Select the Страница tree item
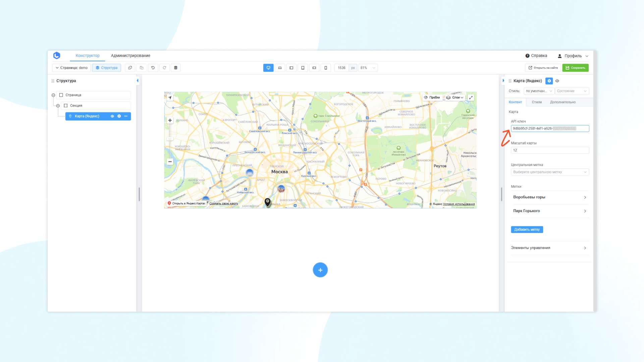Viewport: 644px width, 362px height. point(94,95)
